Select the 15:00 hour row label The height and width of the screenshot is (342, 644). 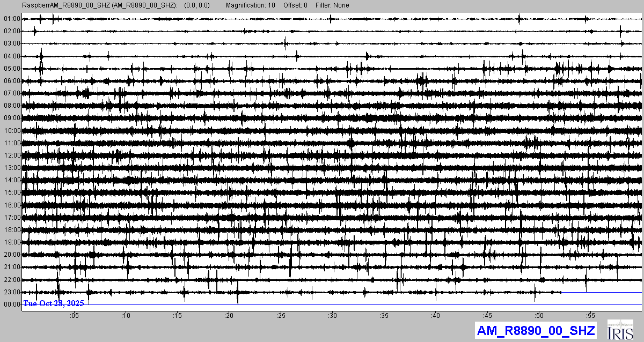12,192
